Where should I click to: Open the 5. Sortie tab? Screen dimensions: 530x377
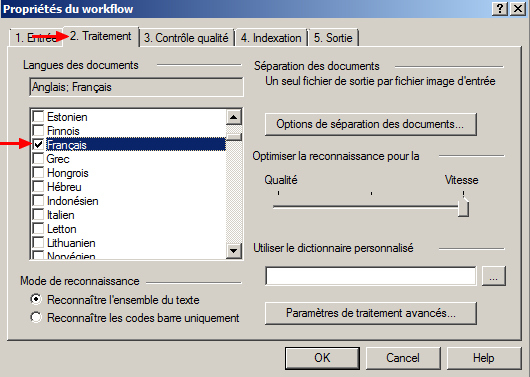tap(333, 38)
